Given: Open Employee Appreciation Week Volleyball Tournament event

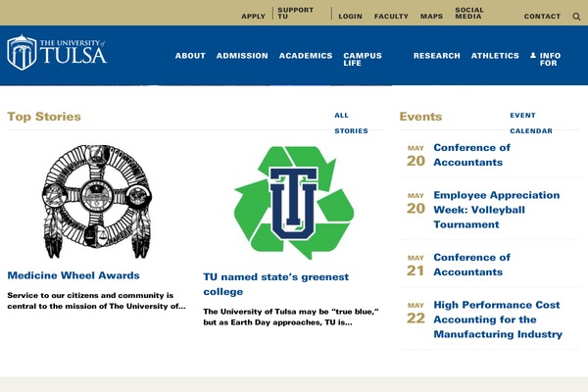Looking at the screenshot, I should (497, 210).
